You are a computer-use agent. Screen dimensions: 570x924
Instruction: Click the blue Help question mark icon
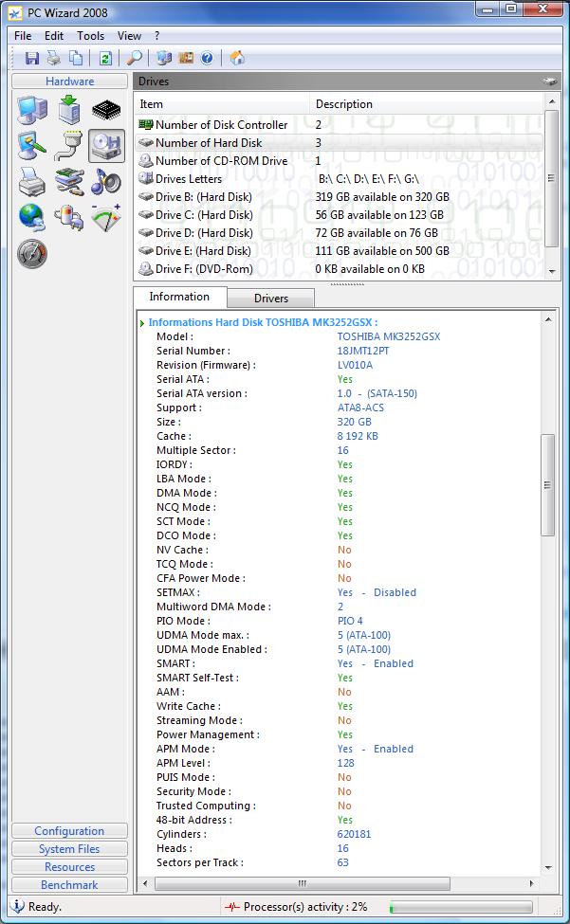pyautogui.click(x=207, y=58)
